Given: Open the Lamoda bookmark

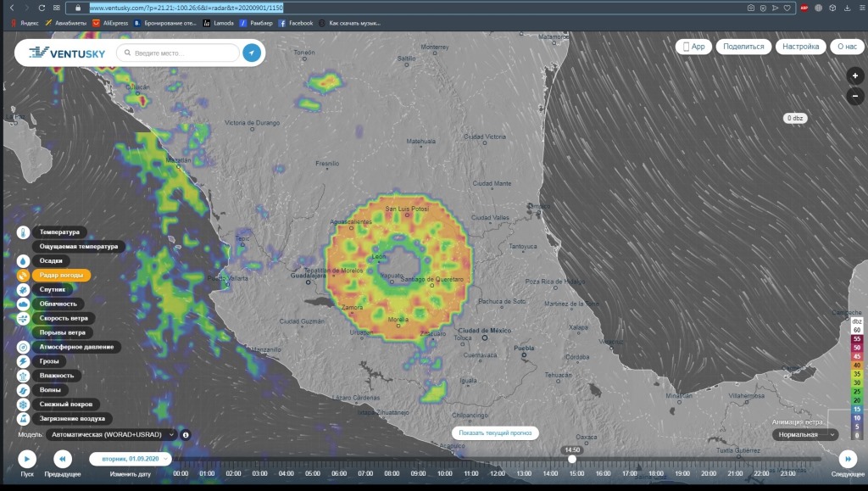Looking at the screenshot, I should tap(219, 23).
